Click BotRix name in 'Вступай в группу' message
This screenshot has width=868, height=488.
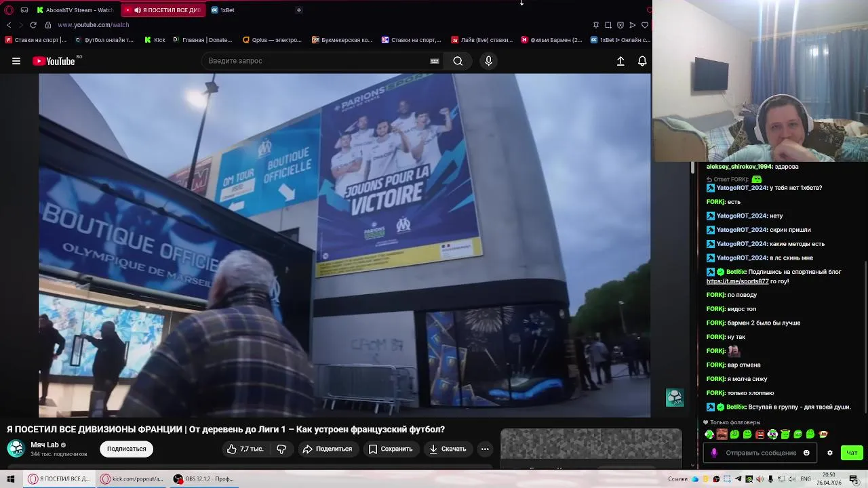(x=736, y=407)
